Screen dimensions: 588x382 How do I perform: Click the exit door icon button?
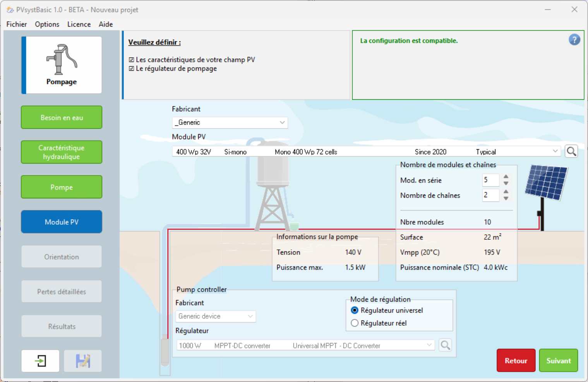pyautogui.click(x=40, y=361)
